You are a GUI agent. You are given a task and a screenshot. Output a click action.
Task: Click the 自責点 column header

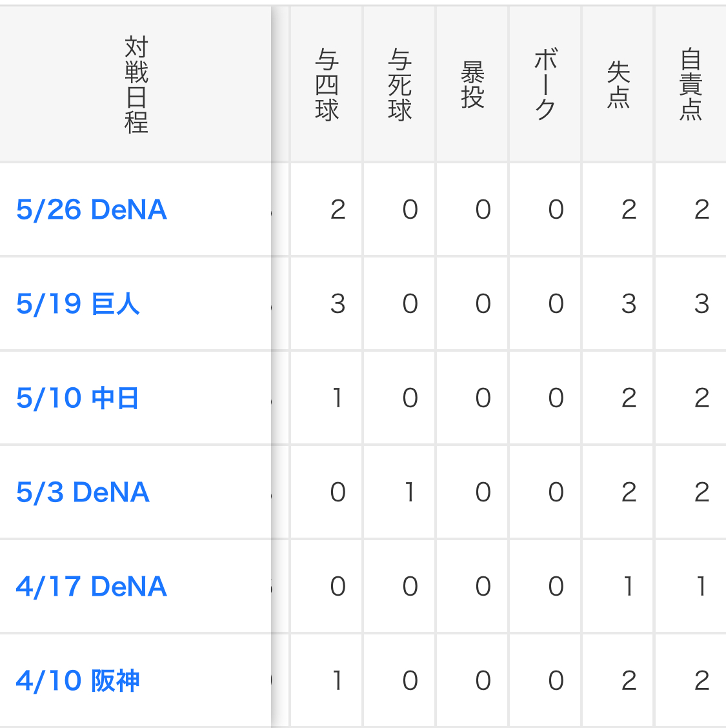coord(691,85)
